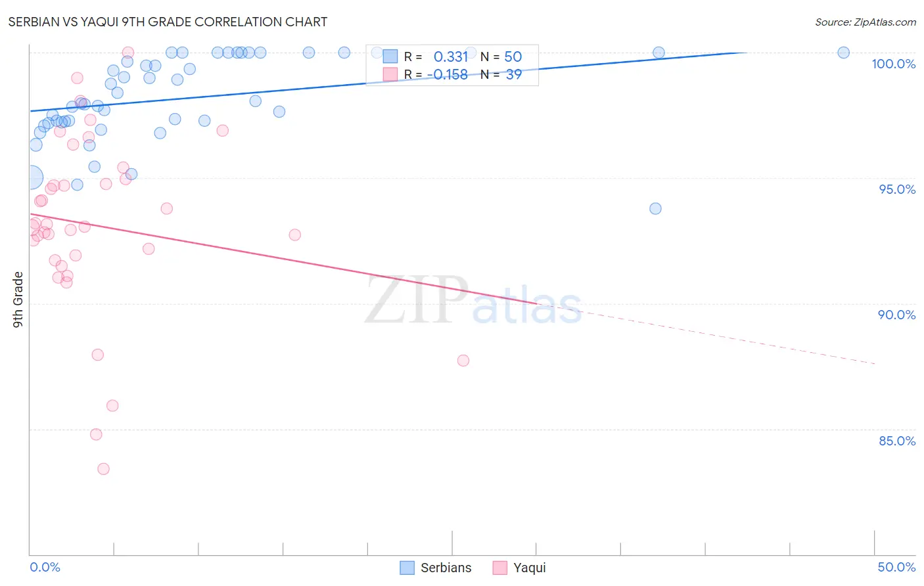Click the pink R = -0.158 swatch
This screenshot has height=586, width=924.
(x=390, y=74)
